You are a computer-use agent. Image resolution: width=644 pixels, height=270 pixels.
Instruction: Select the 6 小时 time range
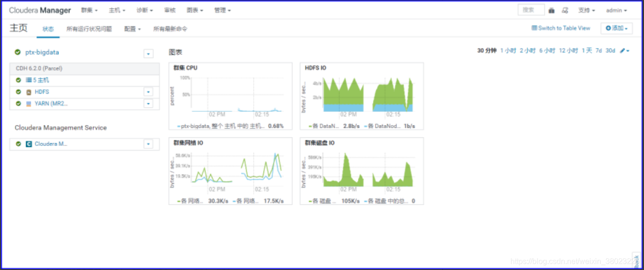click(x=547, y=51)
